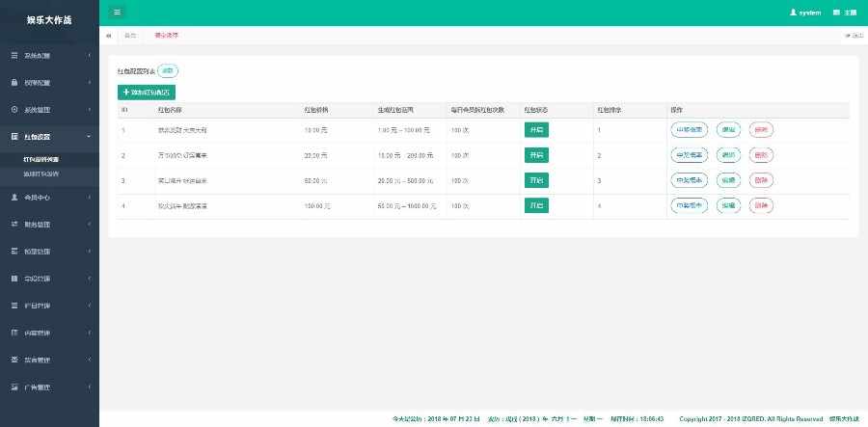The image size is (868, 427).
Task: Click the person icon beside 会员中心
Action: click(x=14, y=197)
